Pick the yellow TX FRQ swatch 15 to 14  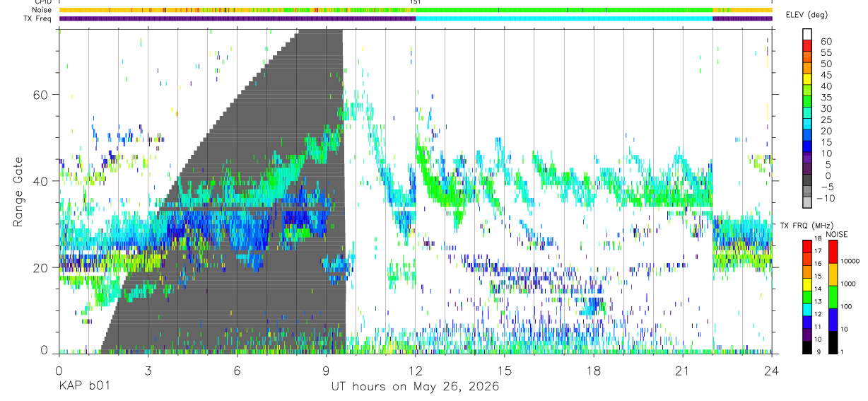(x=807, y=284)
